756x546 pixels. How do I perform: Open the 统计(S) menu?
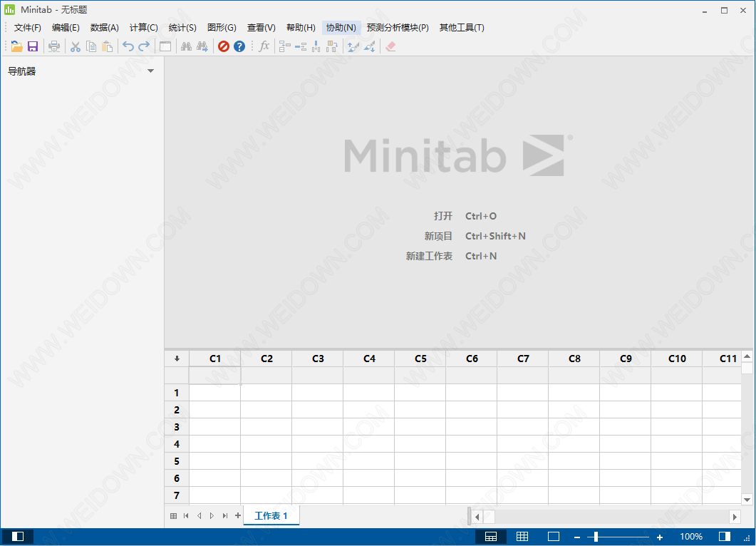[x=182, y=28]
